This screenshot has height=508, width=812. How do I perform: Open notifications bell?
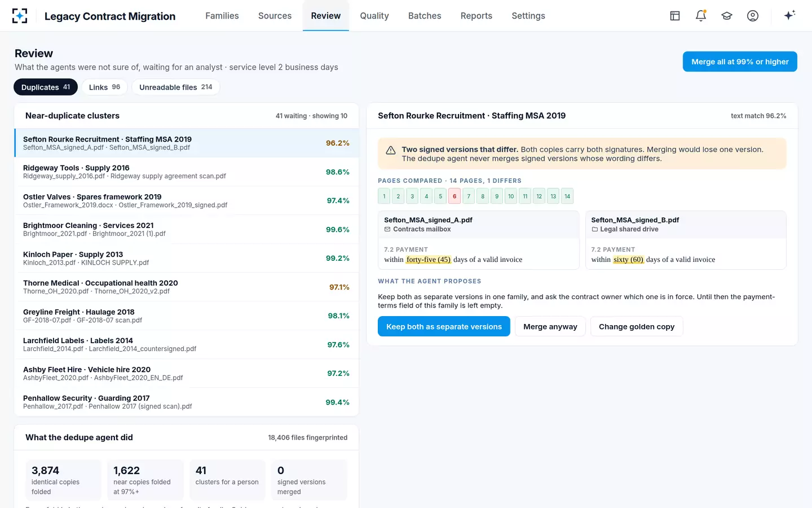pos(701,16)
